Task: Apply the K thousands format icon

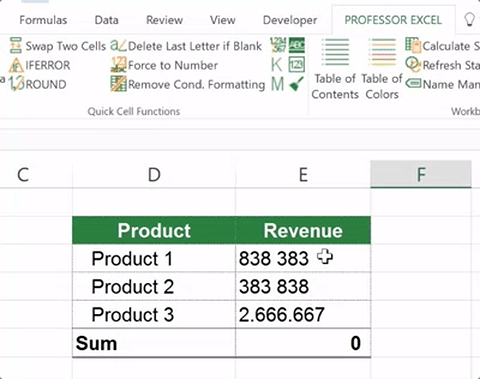Action: 277,65
